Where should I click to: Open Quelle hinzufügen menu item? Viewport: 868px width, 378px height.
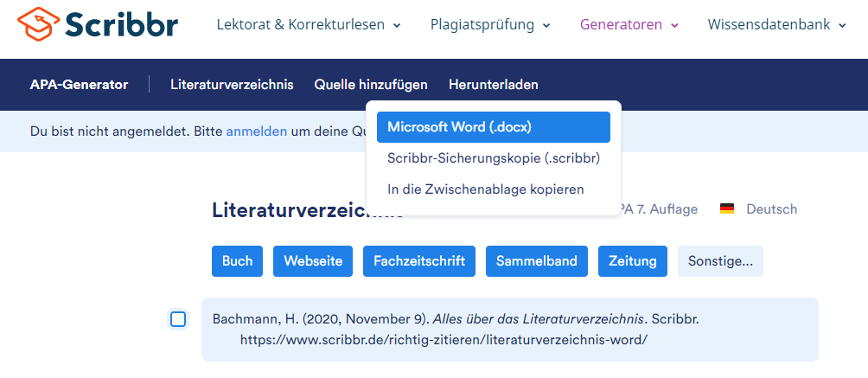371,85
